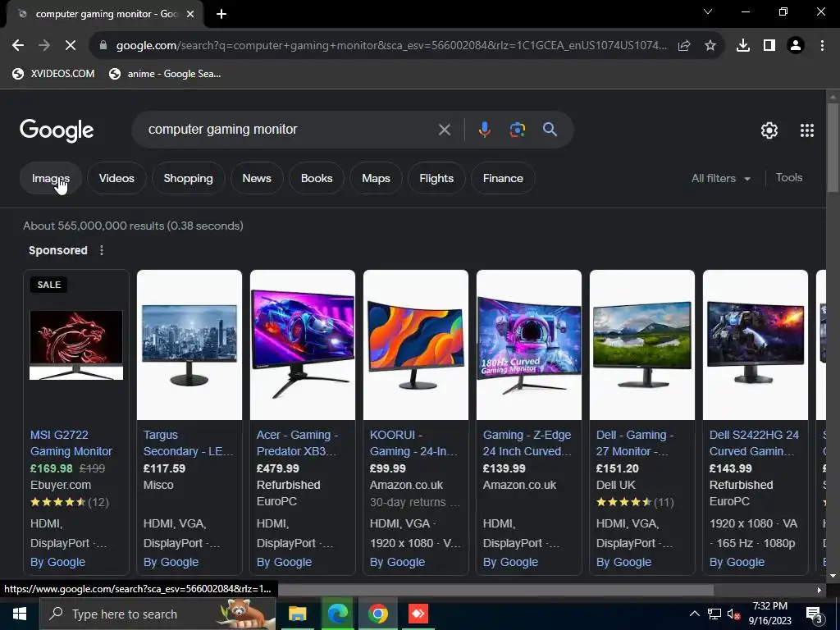Click the horizontal scrollbar right arrow
Viewport: 840px width, 630px height.
(819, 590)
